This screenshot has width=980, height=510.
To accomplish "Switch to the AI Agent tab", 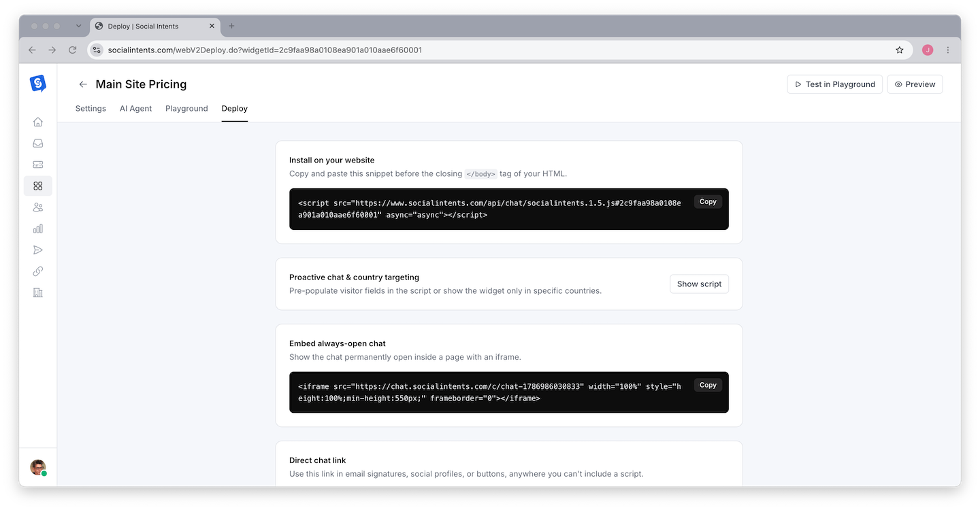I will [x=136, y=108].
